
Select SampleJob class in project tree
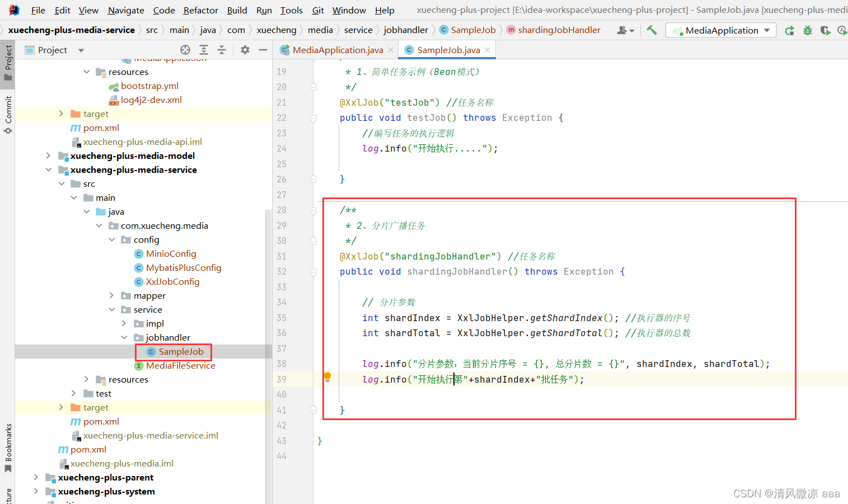tap(181, 351)
